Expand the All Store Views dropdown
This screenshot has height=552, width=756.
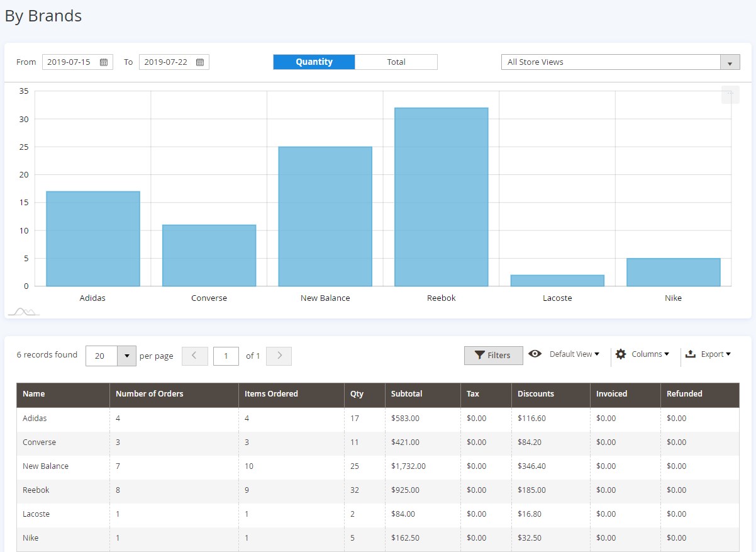pyautogui.click(x=730, y=62)
